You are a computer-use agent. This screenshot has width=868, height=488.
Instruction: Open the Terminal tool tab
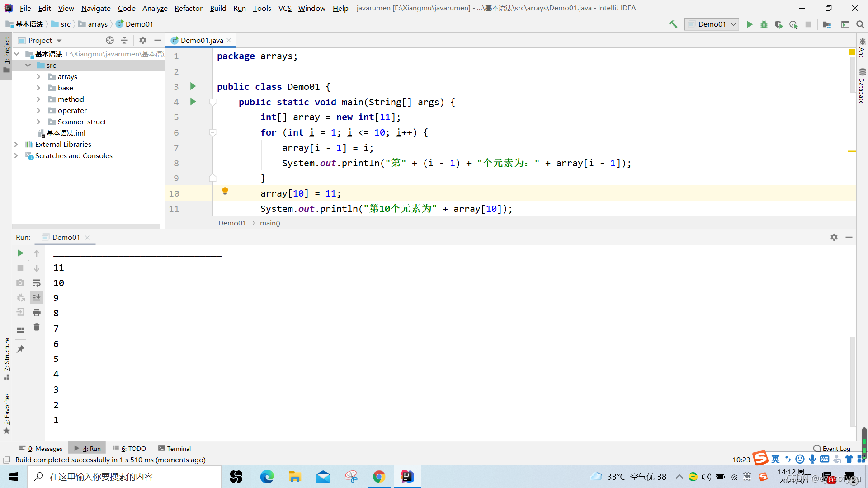coord(175,448)
